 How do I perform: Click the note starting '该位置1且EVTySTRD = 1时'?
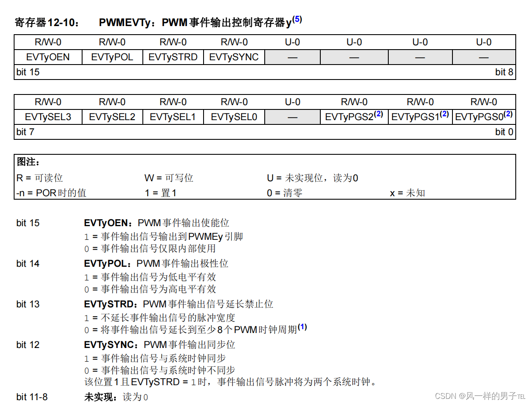231,382
